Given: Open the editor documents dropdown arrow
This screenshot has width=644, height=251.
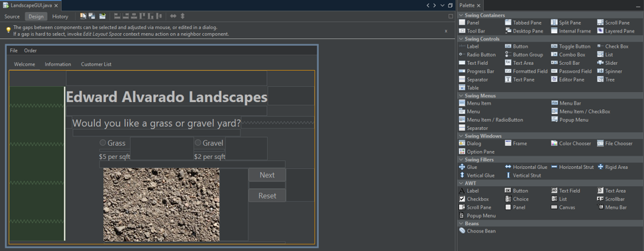Looking at the screenshot, I should click(x=443, y=5).
